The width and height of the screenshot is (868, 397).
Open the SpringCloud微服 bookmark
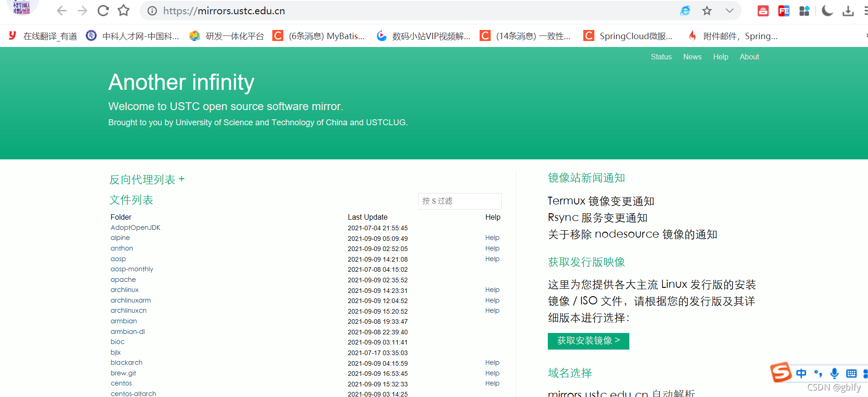628,36
